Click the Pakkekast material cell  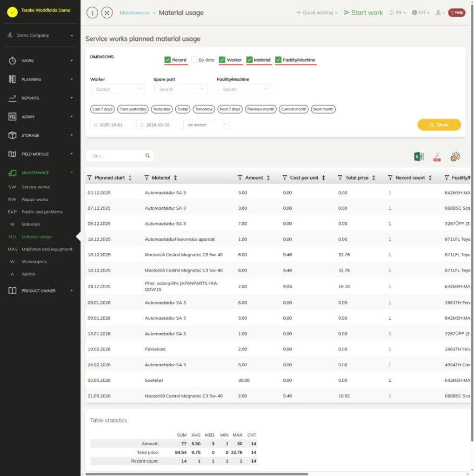tap(155, 349)
